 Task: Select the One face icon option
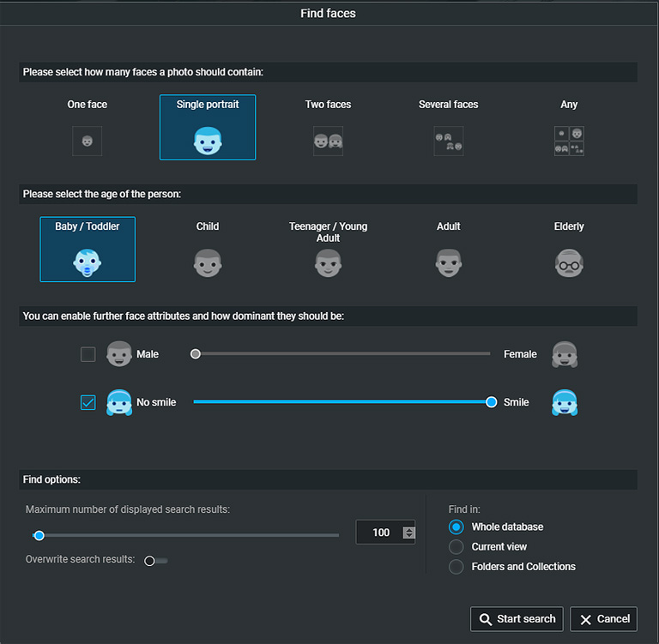click(x=87, y=141)
